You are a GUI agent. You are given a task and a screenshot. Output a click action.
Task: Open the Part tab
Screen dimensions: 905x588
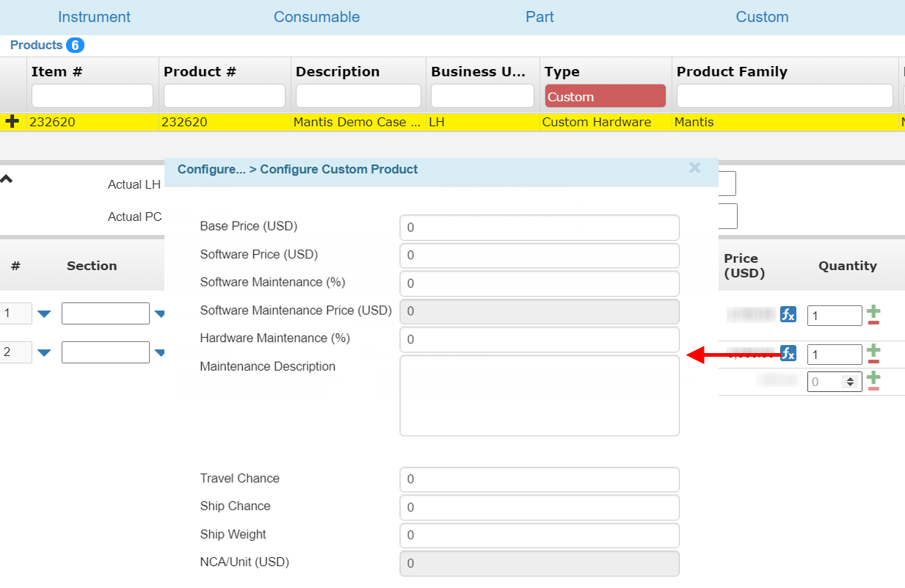(539, 17)
